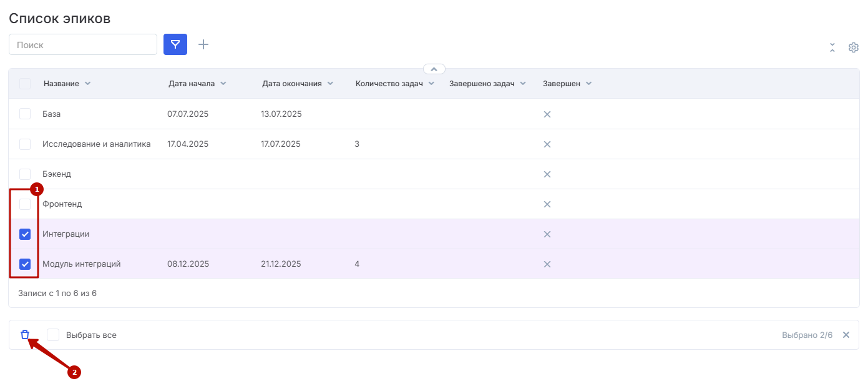Click the X mark in the База row
This screenshot has width=868, height=391.
pos(547,114)
